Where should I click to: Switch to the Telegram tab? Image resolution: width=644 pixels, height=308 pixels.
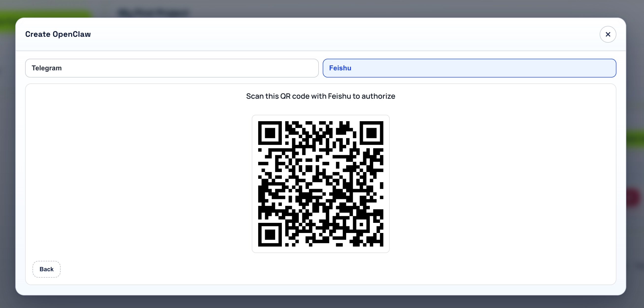pyautogui.click(x=172, y=68)
